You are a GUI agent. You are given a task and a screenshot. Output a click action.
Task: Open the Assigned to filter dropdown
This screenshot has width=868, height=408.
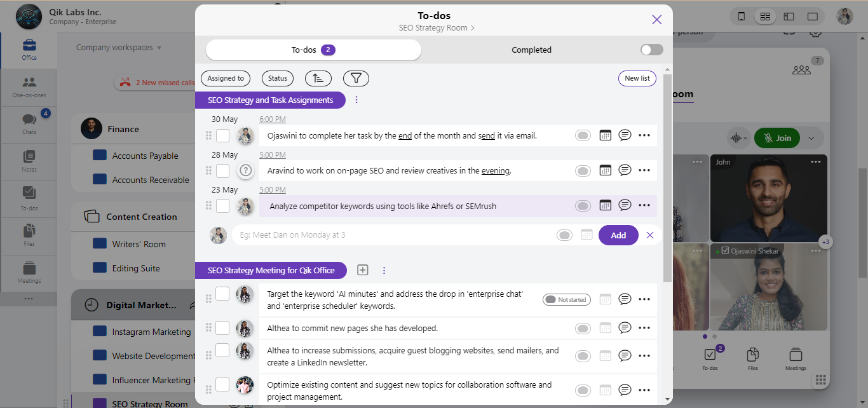[x=226, y=78]
